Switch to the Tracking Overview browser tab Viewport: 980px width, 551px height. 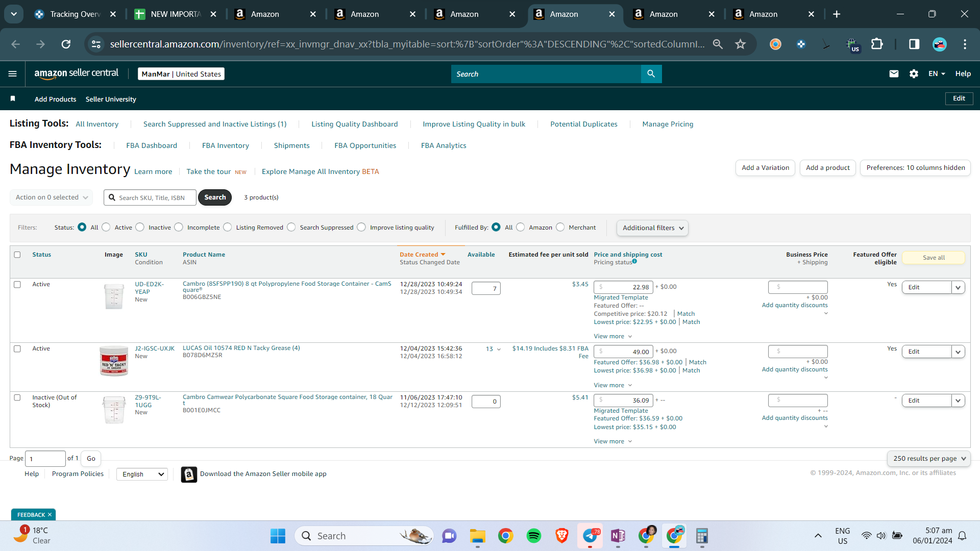pyautogui.click(x=75, y=14)
